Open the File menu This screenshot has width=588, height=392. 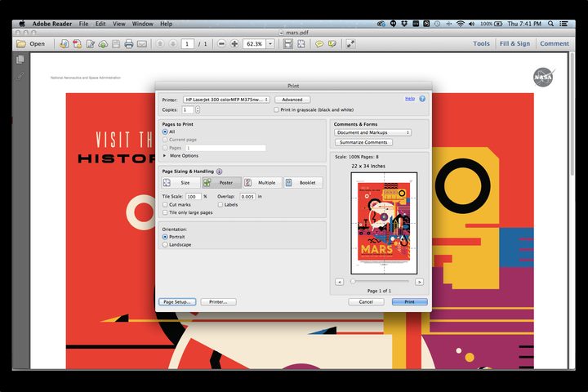point(83,24)
